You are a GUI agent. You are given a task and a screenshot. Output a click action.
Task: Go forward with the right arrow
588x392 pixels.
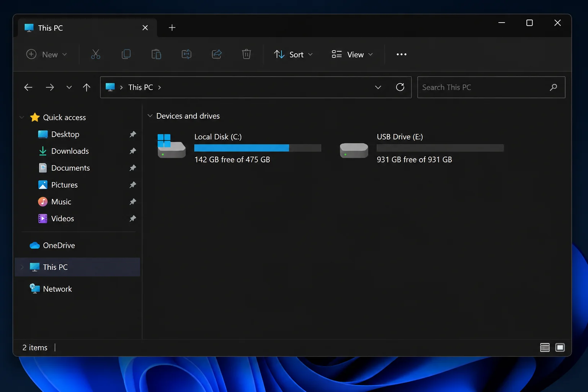[50, 87]
